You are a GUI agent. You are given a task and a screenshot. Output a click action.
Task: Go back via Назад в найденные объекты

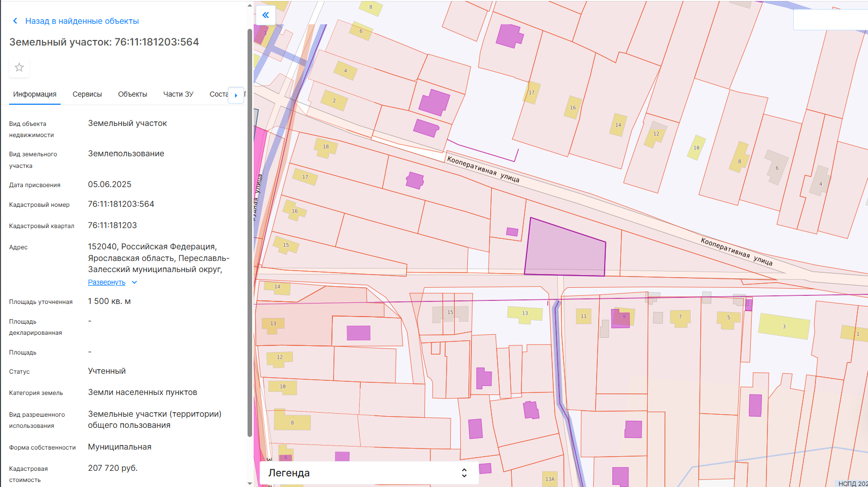click(x=82, y=21)
